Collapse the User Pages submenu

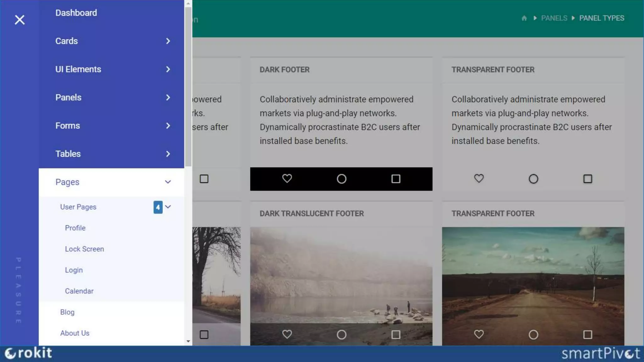(168, 207)
